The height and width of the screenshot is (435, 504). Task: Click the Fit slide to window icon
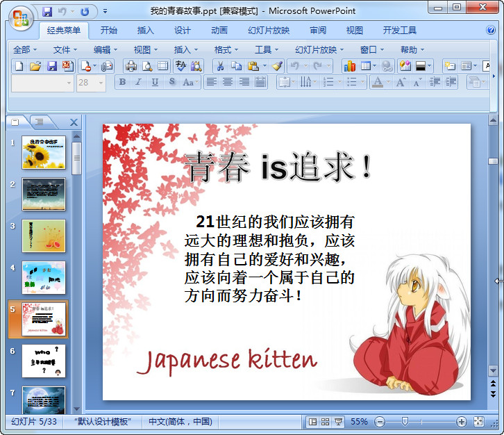pos(478,422)
